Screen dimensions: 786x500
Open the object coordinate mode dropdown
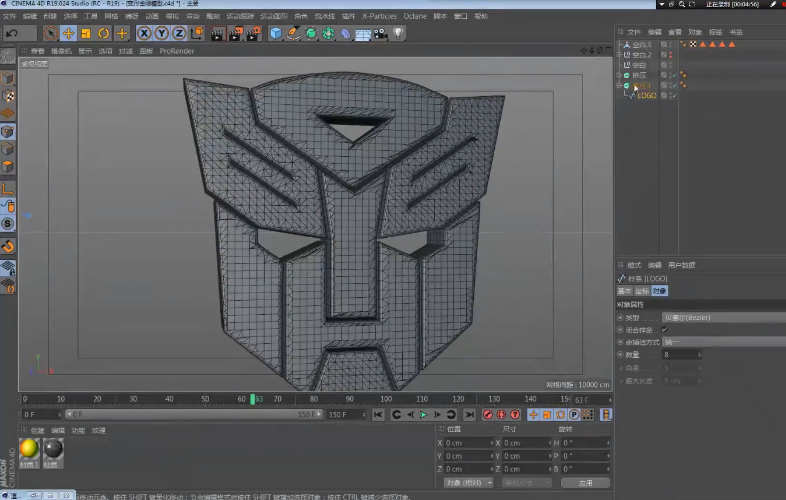(x=468, y=483)
